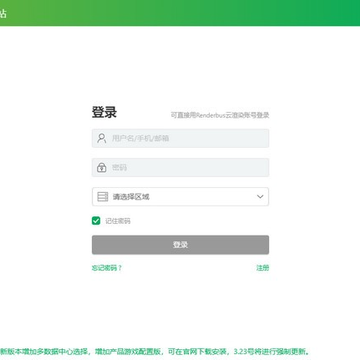360x360 pixels.
Task: Open the 注册 register link
Action: click(x=263, y=268)
